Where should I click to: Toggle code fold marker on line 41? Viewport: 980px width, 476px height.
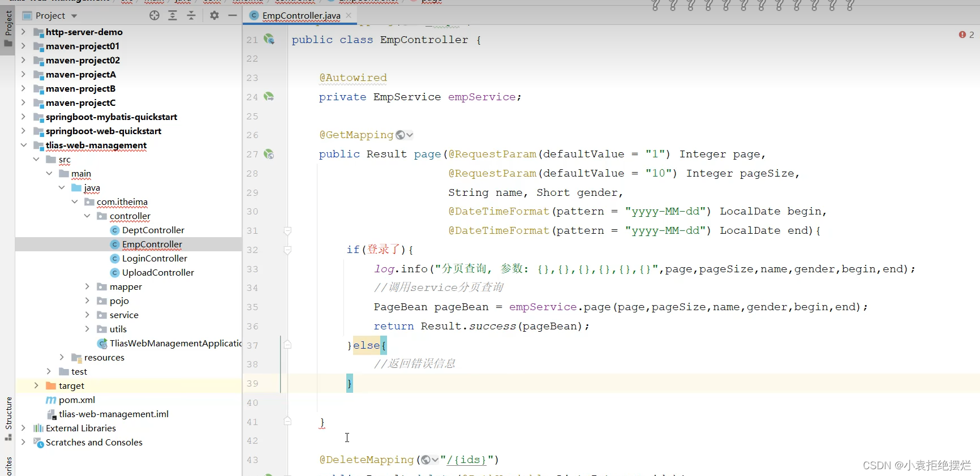tap(287, 421)
